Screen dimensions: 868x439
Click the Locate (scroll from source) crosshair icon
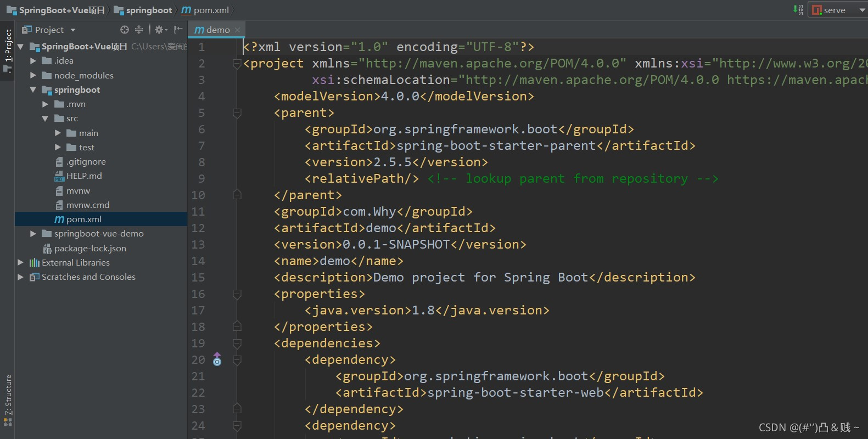(125, 30)
